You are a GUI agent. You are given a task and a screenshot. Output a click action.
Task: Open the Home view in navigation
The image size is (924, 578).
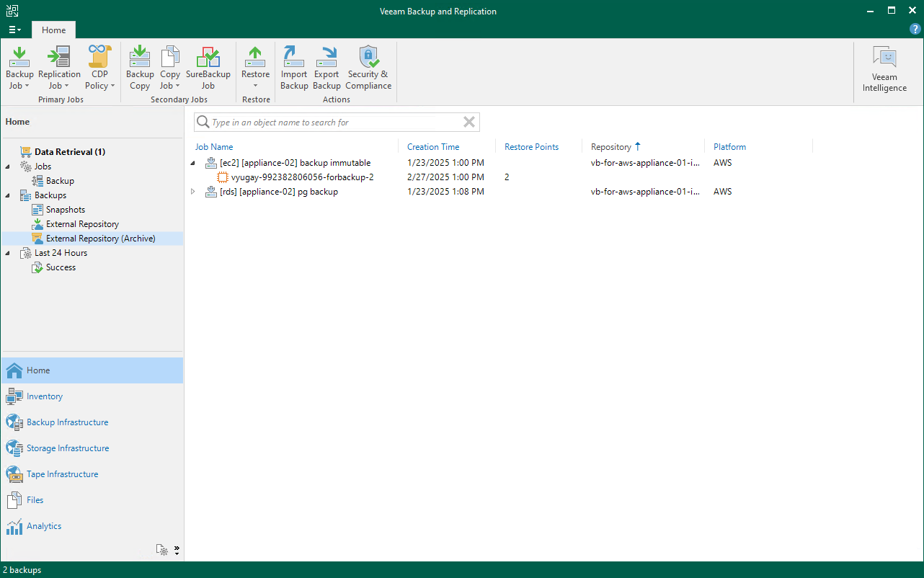tap(92, 370)
